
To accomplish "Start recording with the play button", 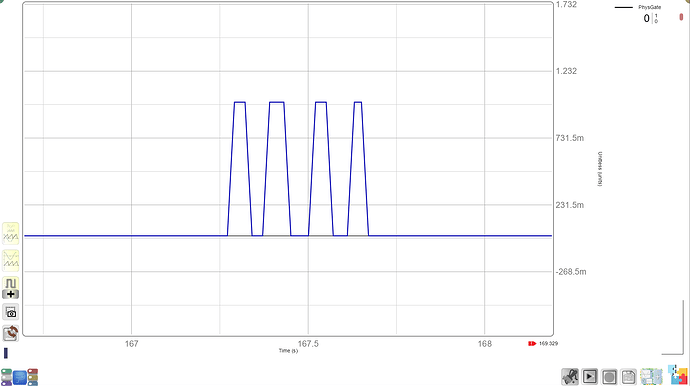I will [x=590, y=377].
